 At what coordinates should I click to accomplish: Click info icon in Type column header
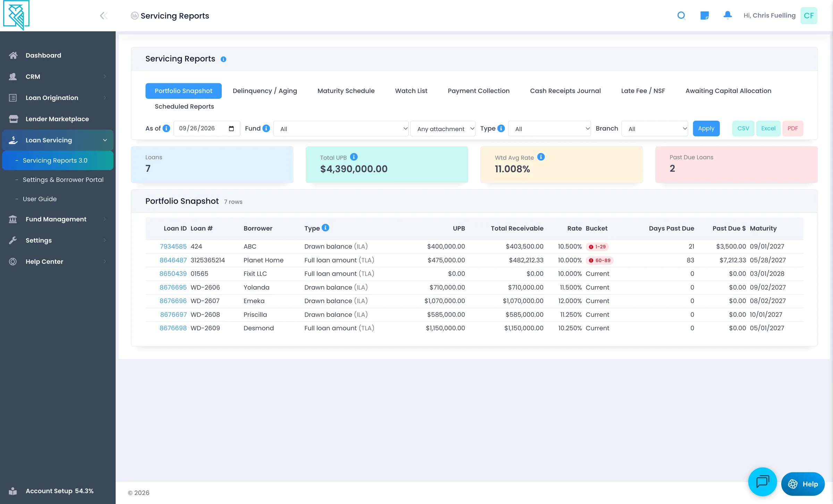pos(325,228)
